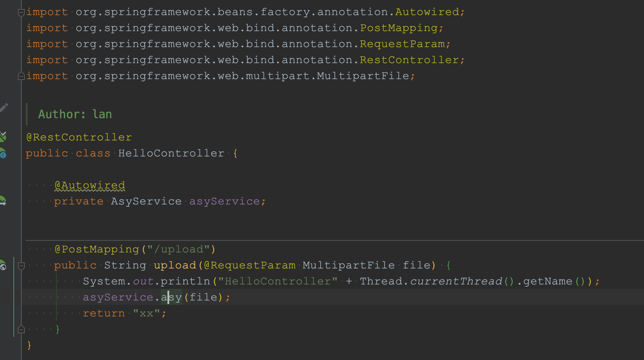Click the @PostMapping annotation
Screen dimensions: 644x360
tap(97, 249)
